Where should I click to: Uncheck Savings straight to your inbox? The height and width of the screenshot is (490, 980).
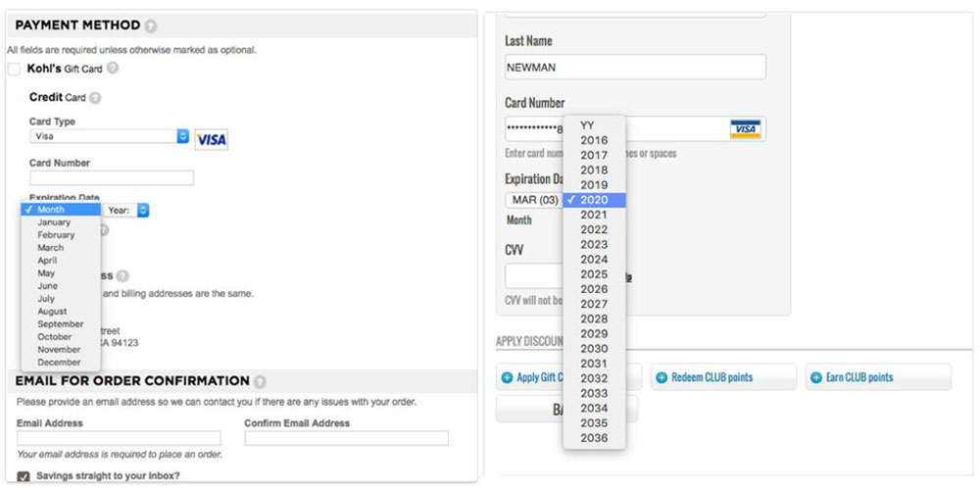click(24, 477)
